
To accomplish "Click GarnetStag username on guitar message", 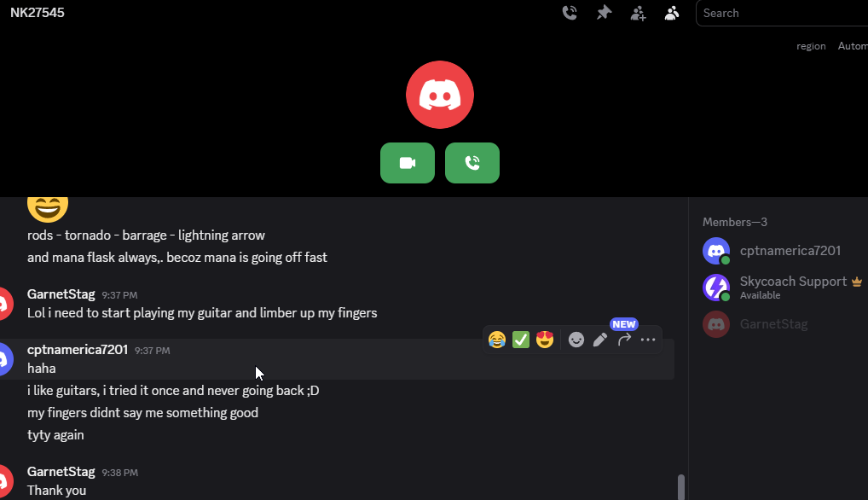I will coord(61,294).
